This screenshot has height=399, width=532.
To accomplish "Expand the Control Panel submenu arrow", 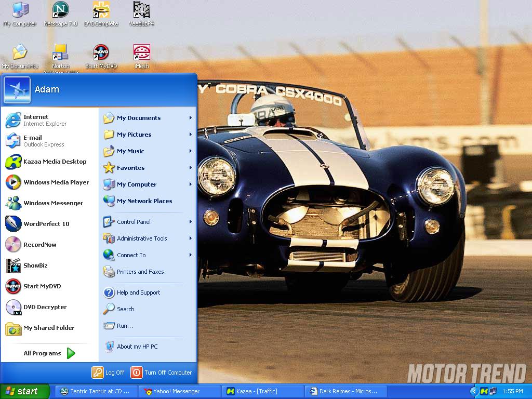I will click(190, 221).
